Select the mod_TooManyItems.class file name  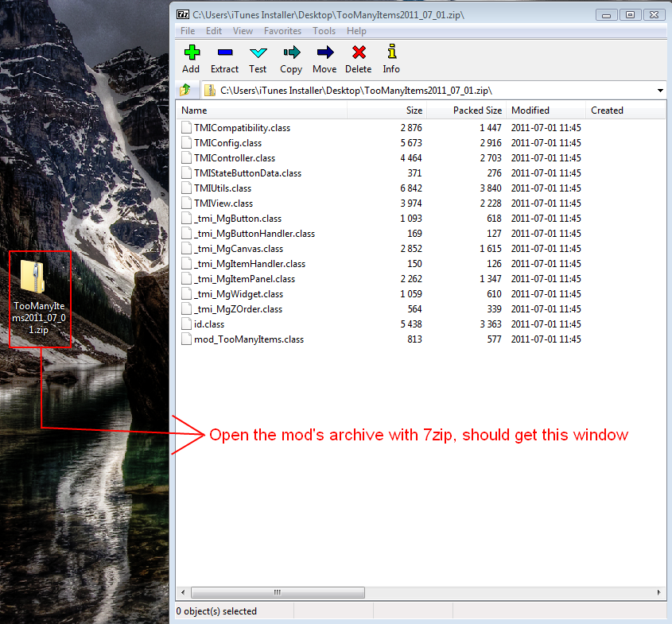(x=249, y=339)
